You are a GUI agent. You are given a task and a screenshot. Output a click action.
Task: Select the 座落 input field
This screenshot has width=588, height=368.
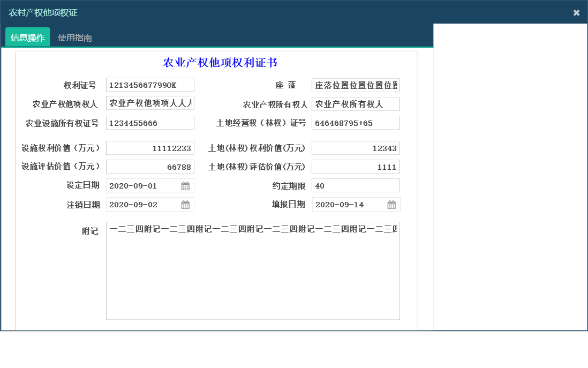click(x=356, y=84)
